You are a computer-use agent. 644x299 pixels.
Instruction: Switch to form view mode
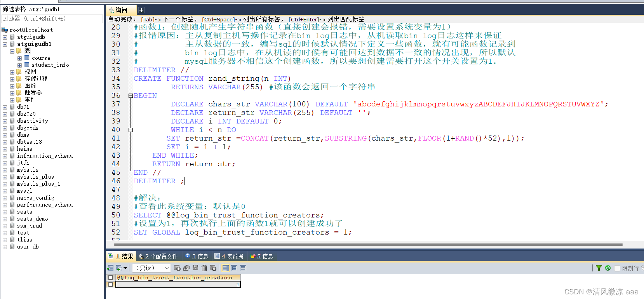(x=234, y=268)
